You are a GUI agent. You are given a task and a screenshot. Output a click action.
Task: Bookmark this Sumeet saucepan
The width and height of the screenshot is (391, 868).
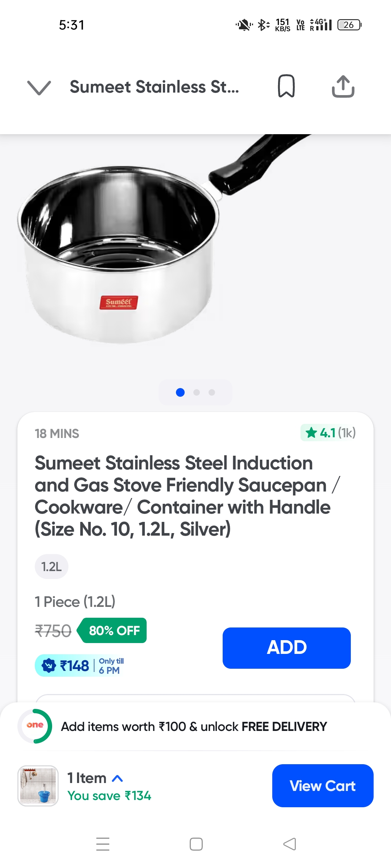[x=286, y=86]
